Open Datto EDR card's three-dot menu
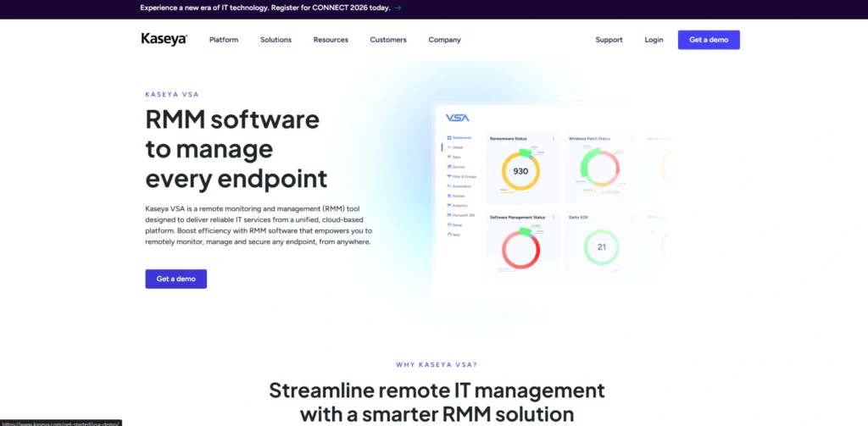 [x=632, y=218]
